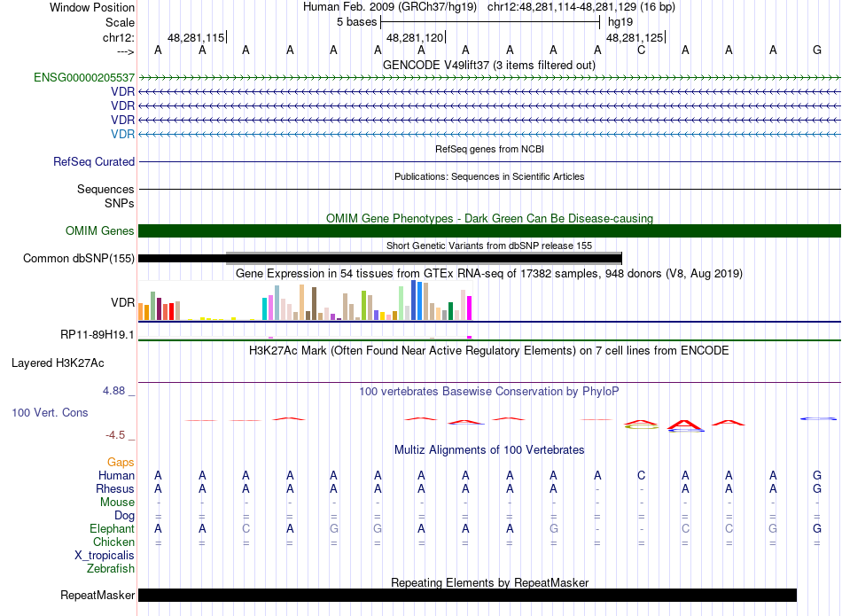The image size is (842, 616).
Task: Select the X_tropicalis species label
Action: (x=105, y=556)
